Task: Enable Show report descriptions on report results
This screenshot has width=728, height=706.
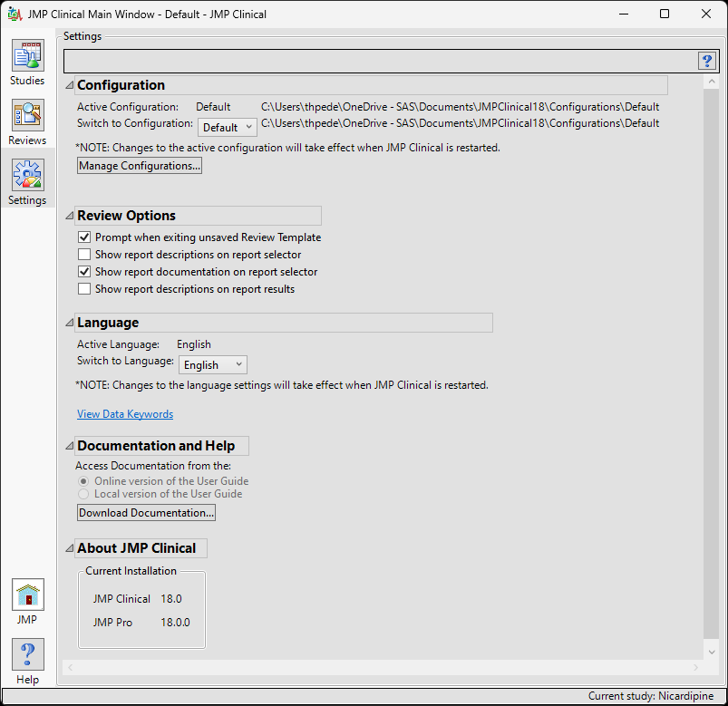Action: pos(84,289)
